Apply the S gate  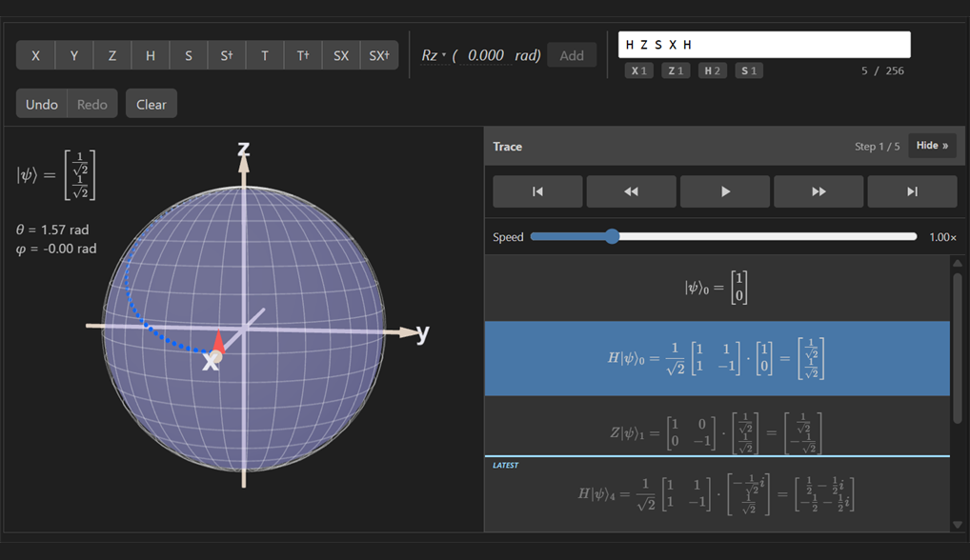(189, 55)
